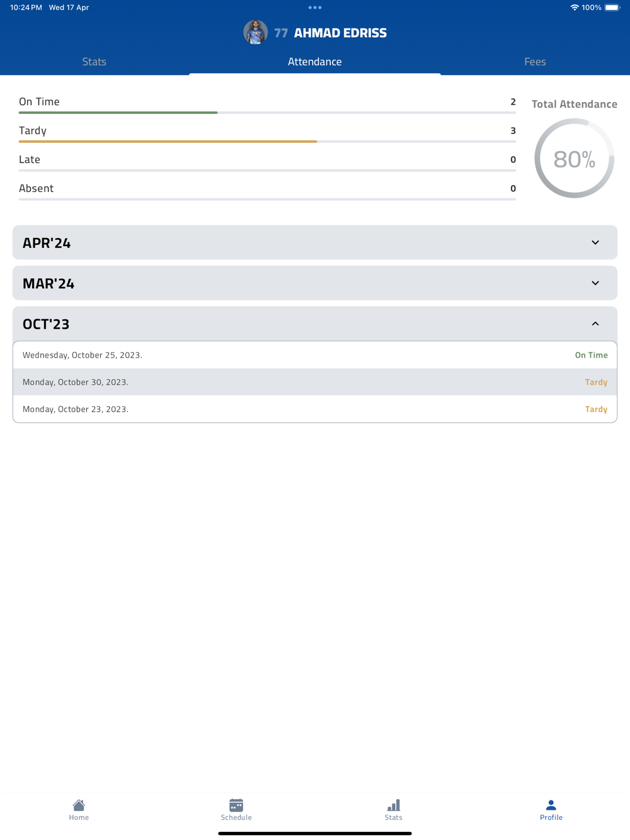
Task: Open the Monday, October 23, 2023 entry
Action: (315, 409)
